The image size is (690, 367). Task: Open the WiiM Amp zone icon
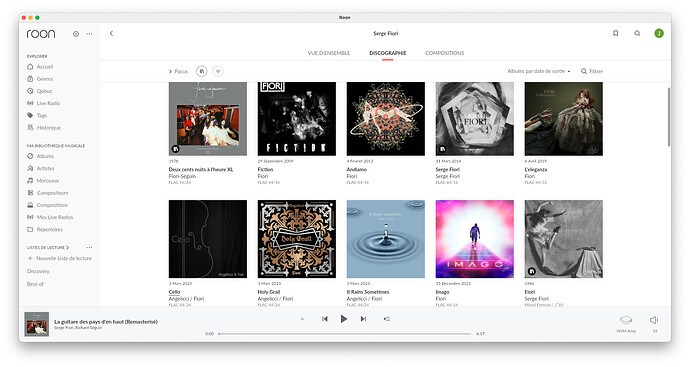626,320
